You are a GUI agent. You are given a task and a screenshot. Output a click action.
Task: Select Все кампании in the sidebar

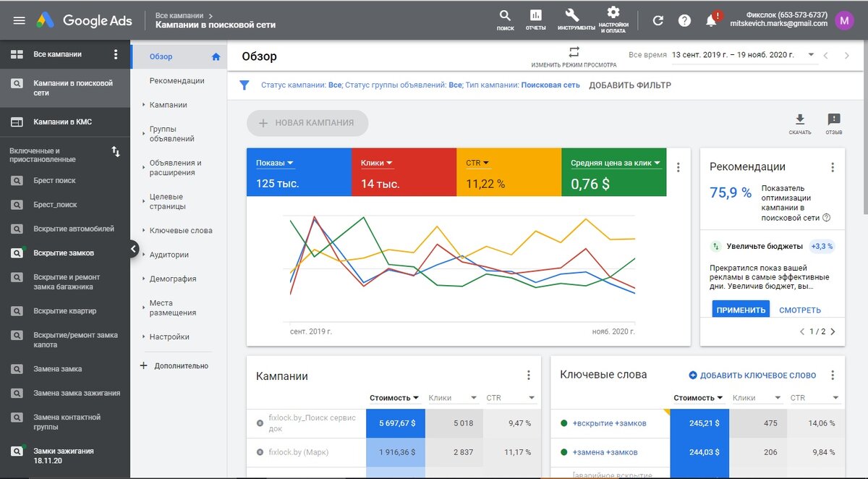58,54
